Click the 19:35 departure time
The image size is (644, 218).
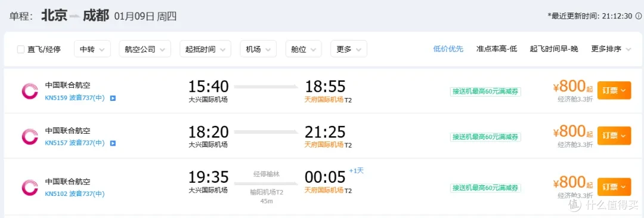tap(208, 177)
